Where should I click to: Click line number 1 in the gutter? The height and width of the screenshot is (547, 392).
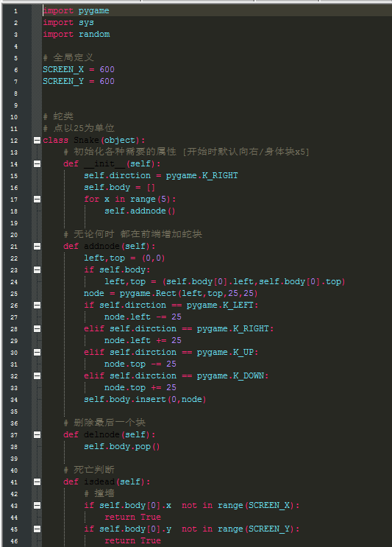[15, 11]
